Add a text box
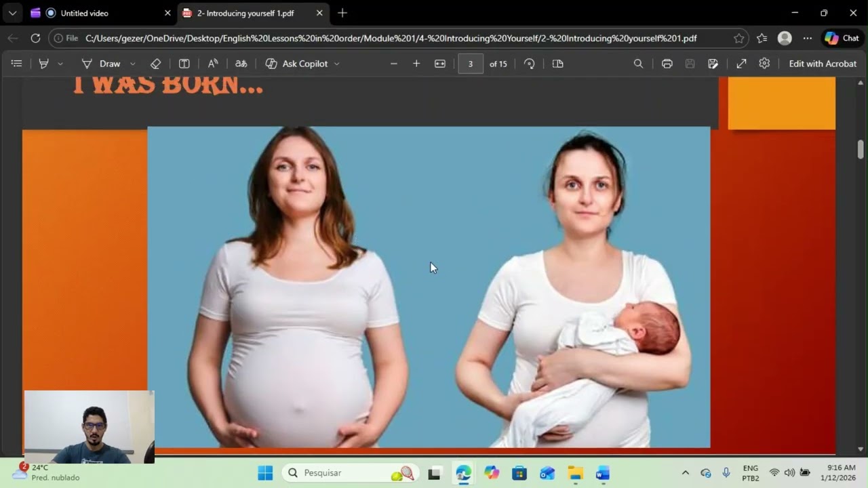Viewport: 868px width, 488px height. pyautogui.click(x=184, y=64)
